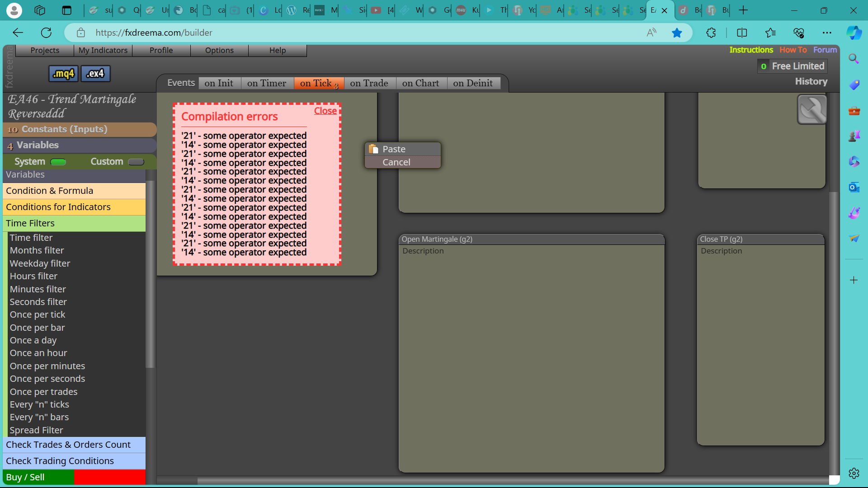Viewport: 868px width, 488px height.
Task: Open the How To link
Action: [x=793, y=50]
